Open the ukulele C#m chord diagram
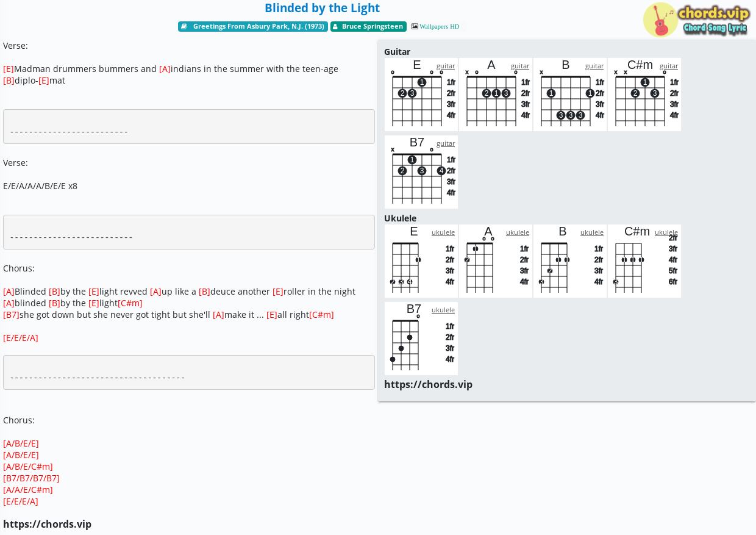756x535 pixels. pyautogui.click(x=644, y=261)
